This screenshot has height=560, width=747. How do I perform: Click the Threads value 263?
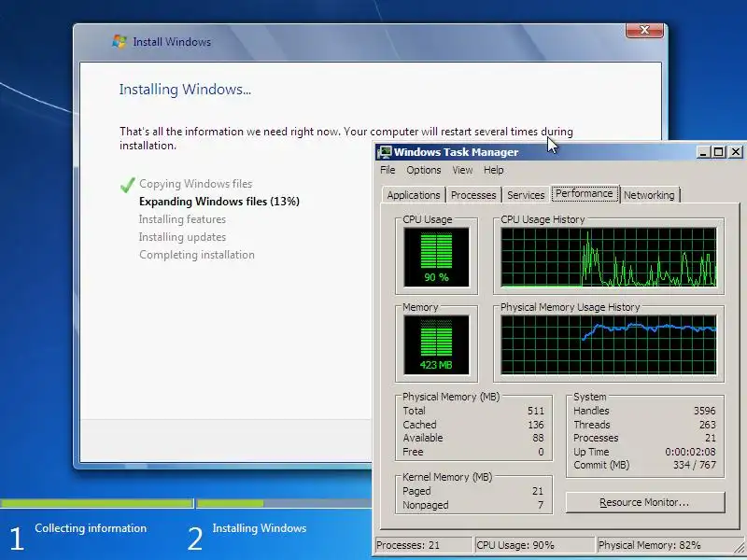pos(708,425)
